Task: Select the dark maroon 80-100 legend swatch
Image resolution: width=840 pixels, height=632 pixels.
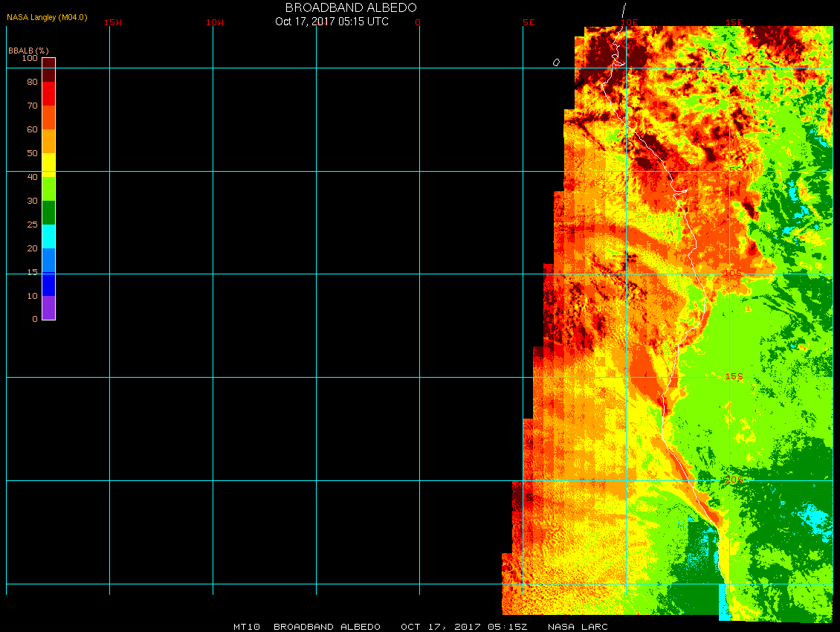Action: [x=49, y=70]
